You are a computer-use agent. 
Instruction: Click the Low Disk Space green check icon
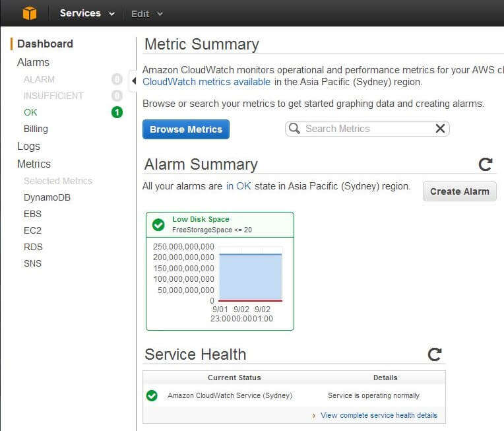[158, 224]
